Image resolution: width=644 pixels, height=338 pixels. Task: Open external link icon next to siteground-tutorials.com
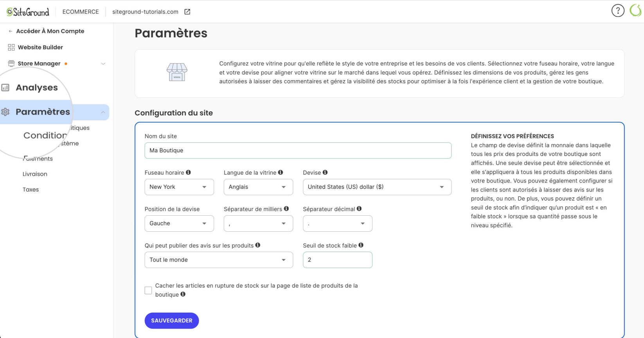[x=187, y=12]
